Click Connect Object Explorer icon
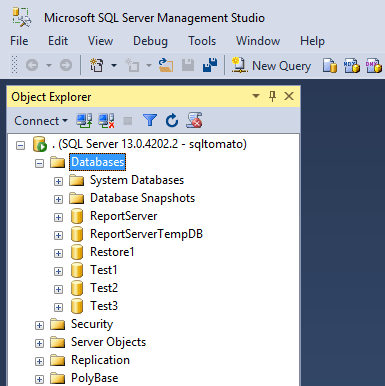 (84, 121)
